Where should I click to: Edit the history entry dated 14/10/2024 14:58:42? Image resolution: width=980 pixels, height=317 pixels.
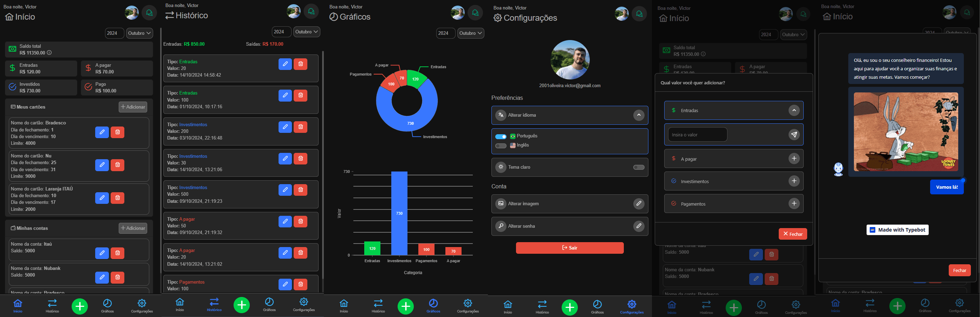(285, 64)
